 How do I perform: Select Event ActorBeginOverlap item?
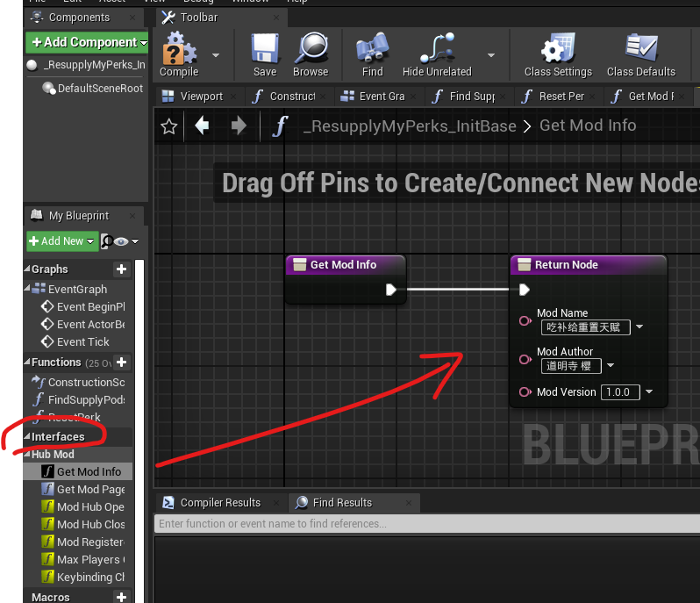[83, 324]
